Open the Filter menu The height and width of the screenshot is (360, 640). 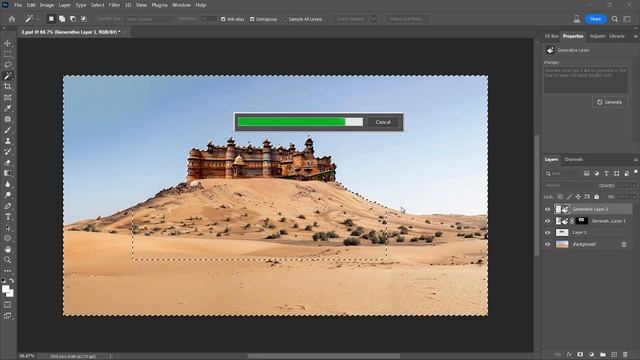pyautogui.click(x=114, y=5)
